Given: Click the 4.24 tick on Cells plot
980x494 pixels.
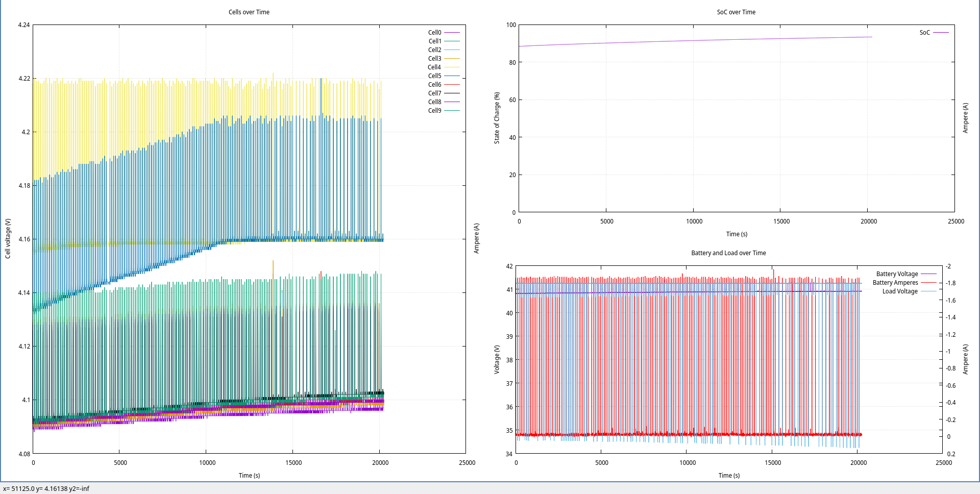Looking at the screenshot, I should click(x=24, y=25).
